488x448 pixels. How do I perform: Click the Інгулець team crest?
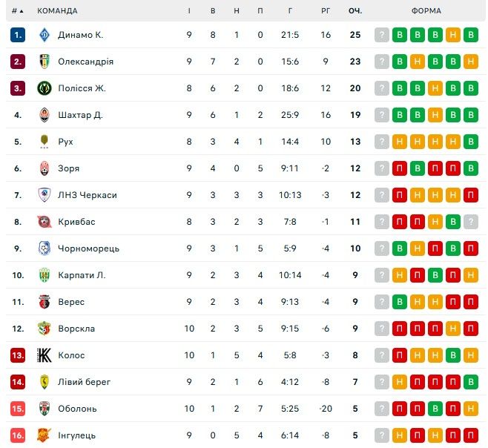(x=44, y=435)
